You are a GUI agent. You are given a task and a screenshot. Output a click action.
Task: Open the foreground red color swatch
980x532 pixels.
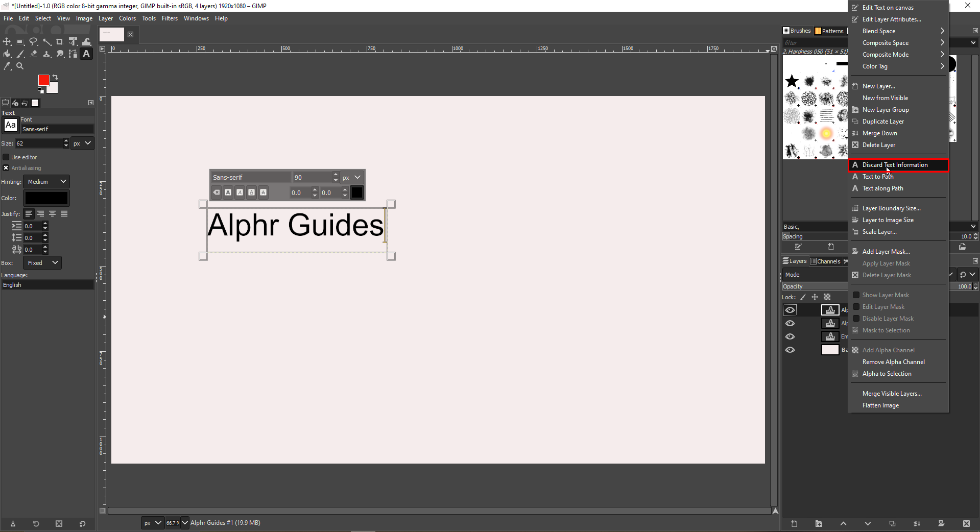point(43,80)
